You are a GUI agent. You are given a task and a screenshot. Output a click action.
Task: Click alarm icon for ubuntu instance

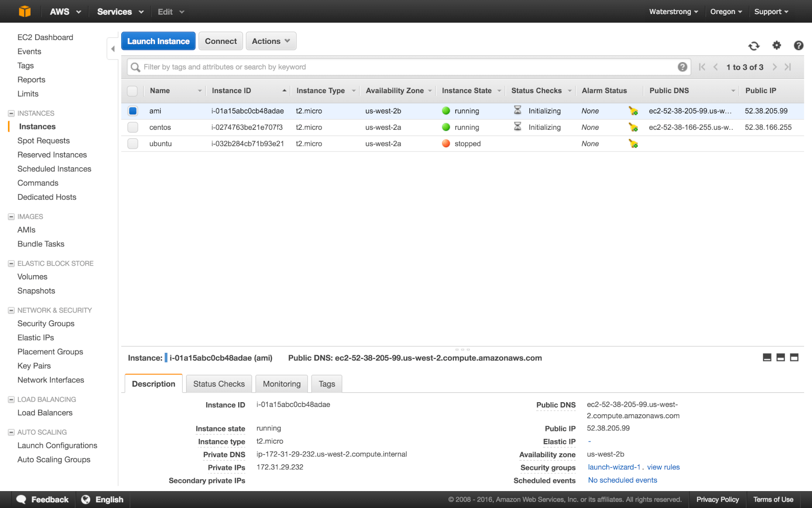tap(633, 144)
